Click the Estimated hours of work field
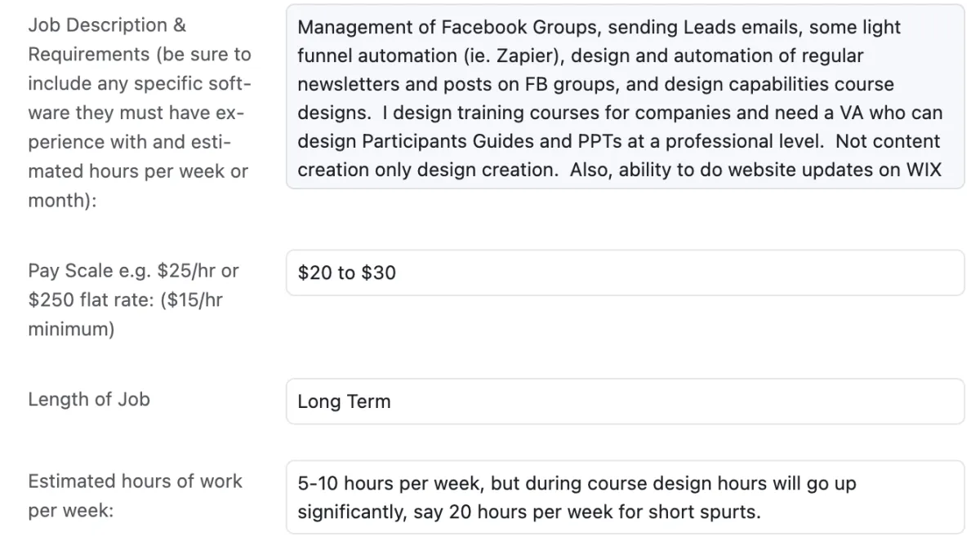 pos(625,498)
